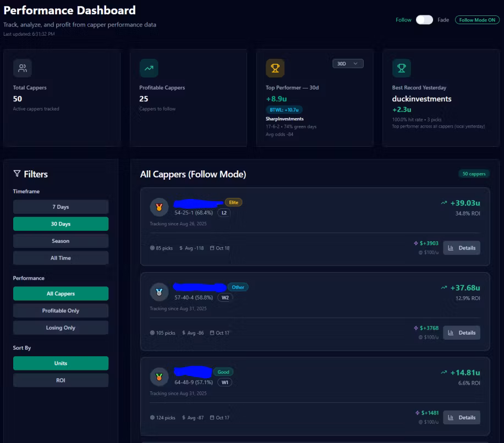The image size is (504, 443).
Task: Click the calendar icon beside Oct 17 on 105 picks row
Action: [212, 333]
